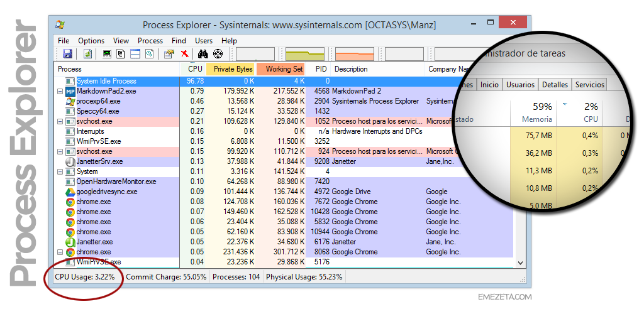Sort by the Process column header
The image size is (644, 314).
pyautogui.click(x=117, y=69)
